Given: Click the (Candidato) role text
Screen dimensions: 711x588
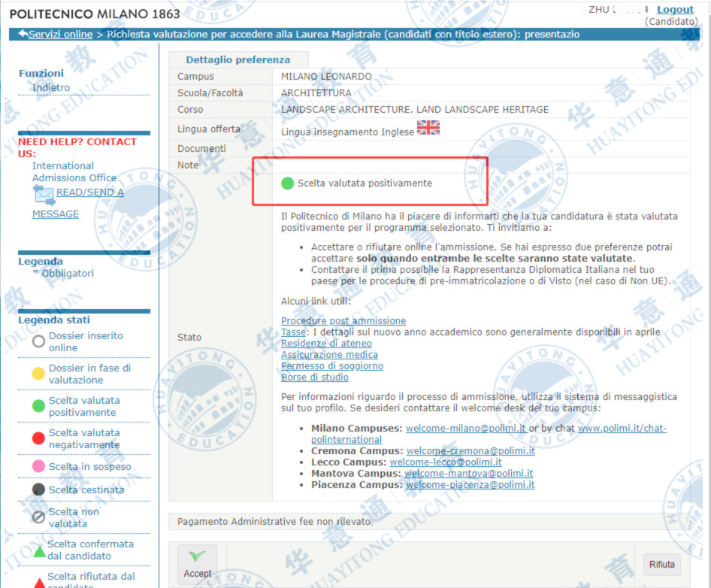Looking at the screenshot, I should click(671, 21).
